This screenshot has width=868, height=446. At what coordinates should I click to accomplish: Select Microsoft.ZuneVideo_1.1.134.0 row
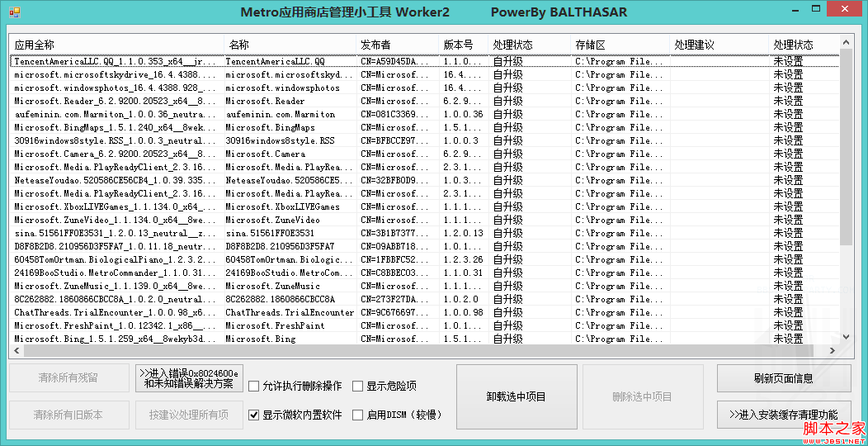point(424,220)
